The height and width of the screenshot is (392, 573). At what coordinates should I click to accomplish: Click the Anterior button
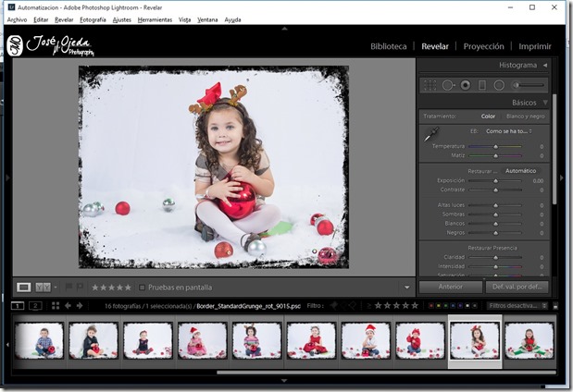coord(451,287)
